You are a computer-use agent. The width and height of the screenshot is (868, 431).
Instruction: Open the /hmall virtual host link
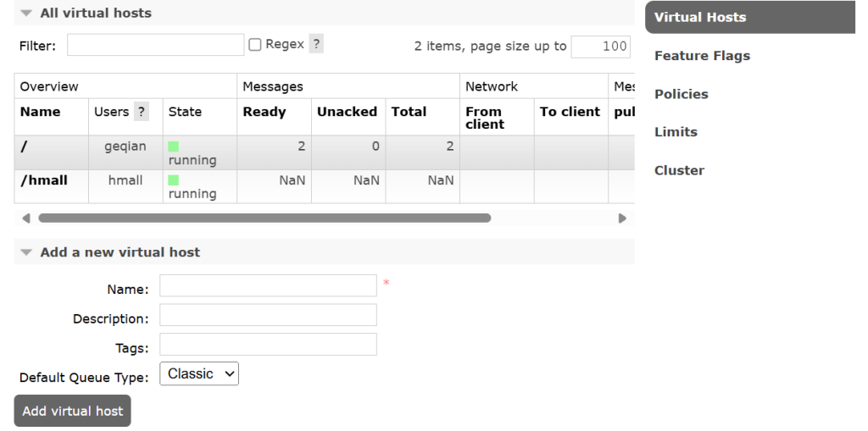pyautogui.click(x=44, y=180)
